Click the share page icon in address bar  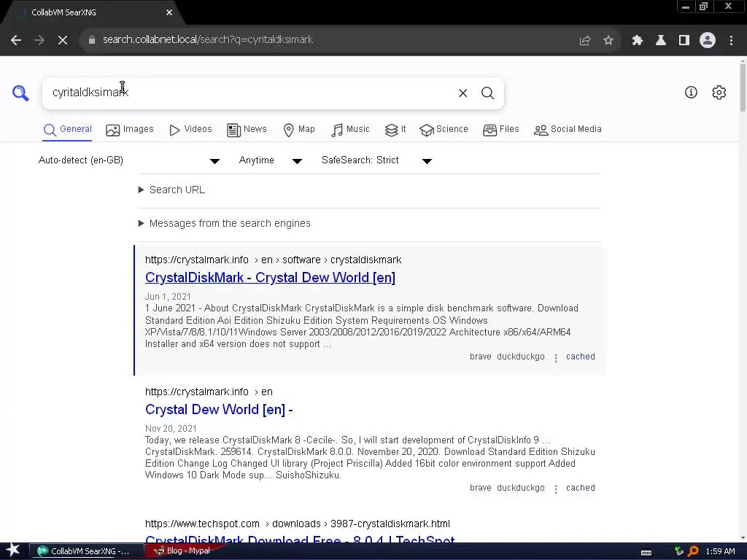pyautogui.click(x=584, y=40)
